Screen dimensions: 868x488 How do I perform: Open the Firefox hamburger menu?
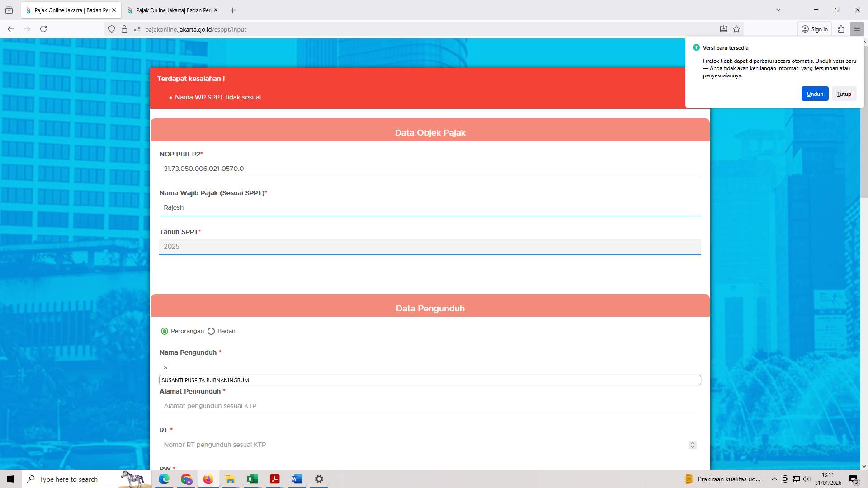tap(857, 29)
